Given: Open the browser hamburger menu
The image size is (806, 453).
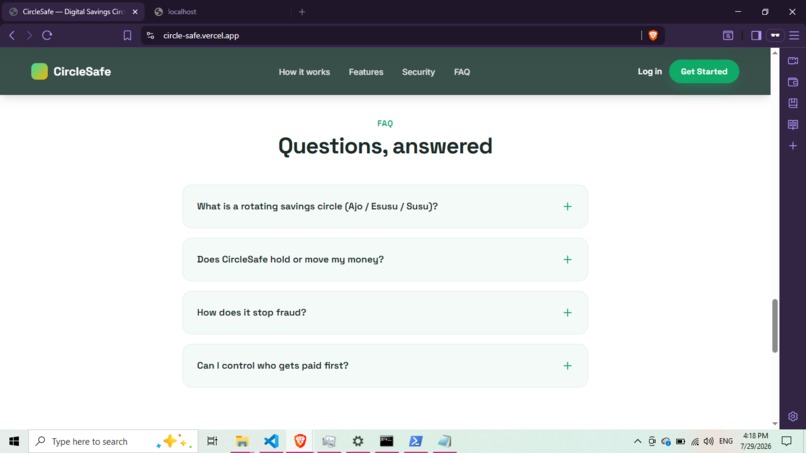Looking at the screenshot, I should pyautogui.click(x=794, y=35).
